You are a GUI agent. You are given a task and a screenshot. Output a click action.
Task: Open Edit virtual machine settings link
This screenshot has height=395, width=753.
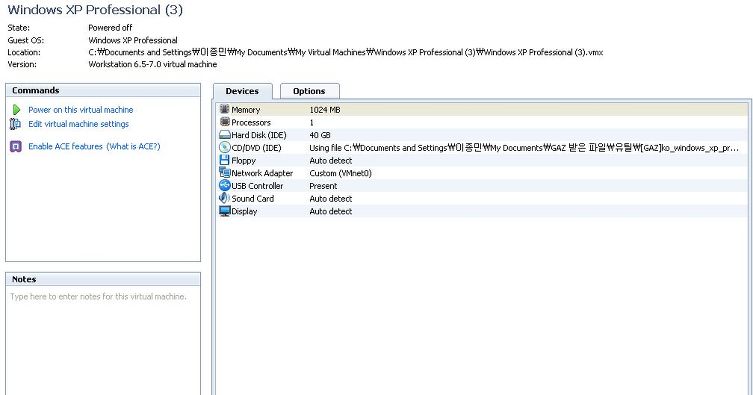pos(79,124)
